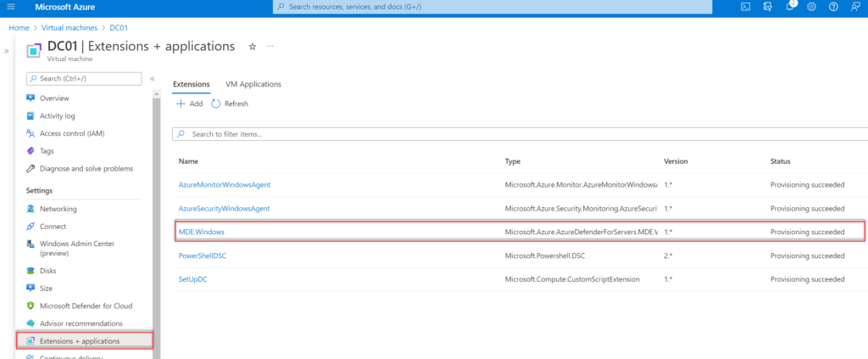
Task: Expand the left portal menu chevrons
Action: [x=7, y=51]
